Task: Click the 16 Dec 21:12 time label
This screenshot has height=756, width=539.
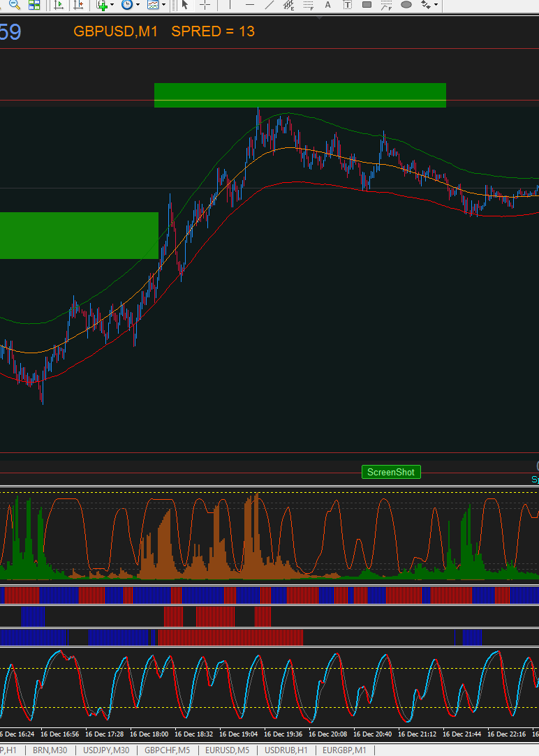Action: (417, 734)
